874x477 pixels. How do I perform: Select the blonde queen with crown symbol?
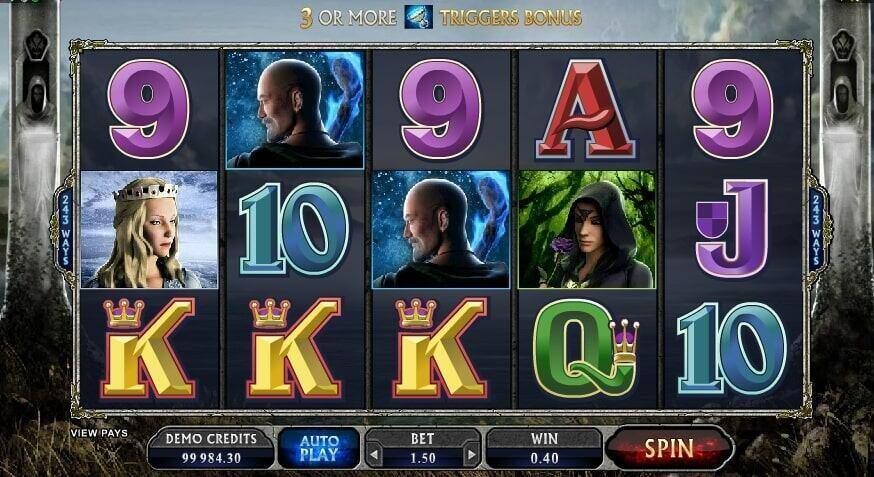point(149,230)
